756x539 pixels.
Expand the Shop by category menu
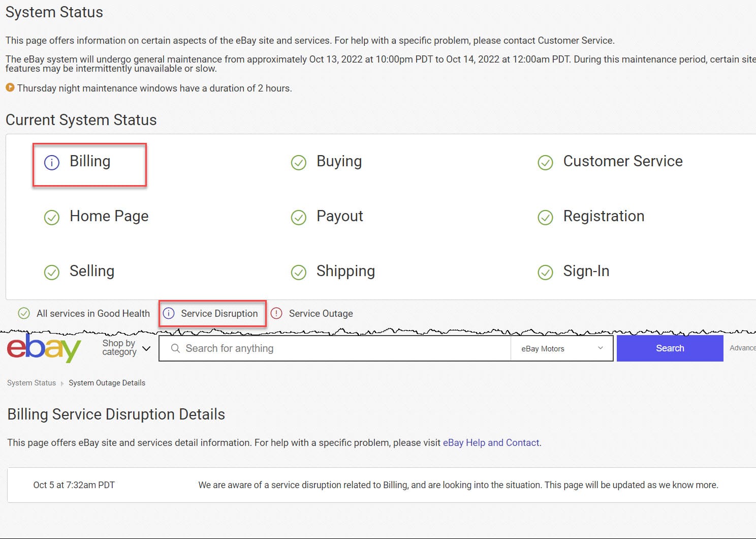click(126, 348)
